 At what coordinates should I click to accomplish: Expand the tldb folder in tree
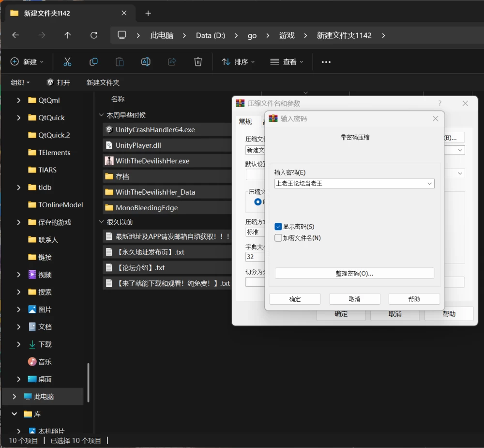tap(19, 187)
